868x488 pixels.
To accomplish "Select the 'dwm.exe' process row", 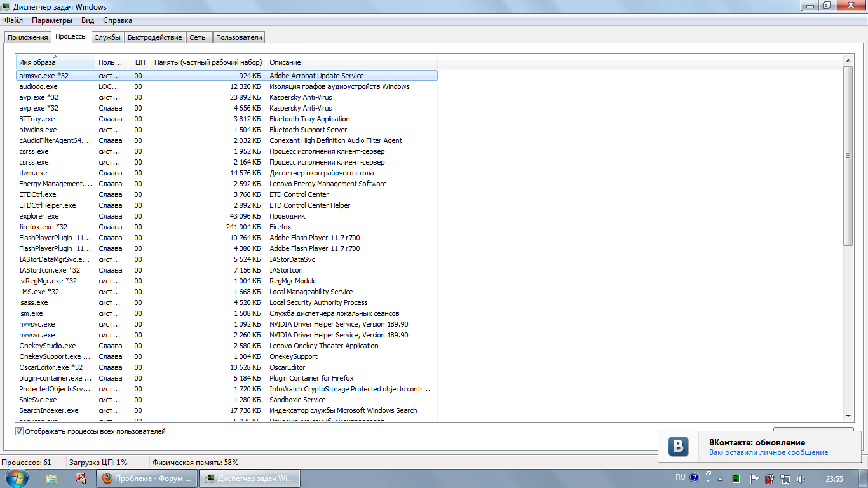I will coord(226,173).
